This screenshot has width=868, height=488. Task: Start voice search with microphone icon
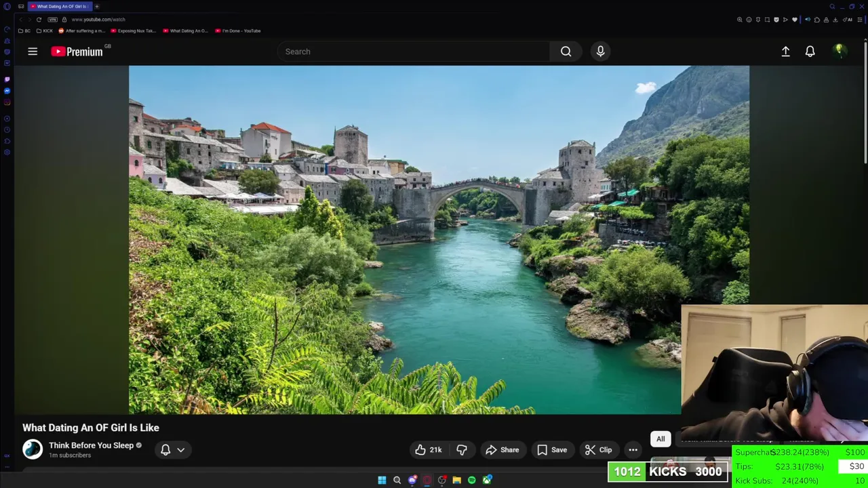[x=600, y=52]
